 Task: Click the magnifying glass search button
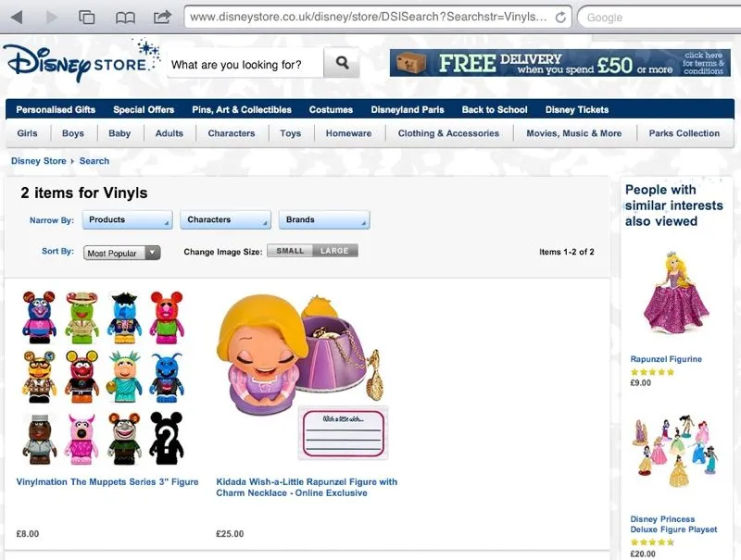[x=342, y=63]
